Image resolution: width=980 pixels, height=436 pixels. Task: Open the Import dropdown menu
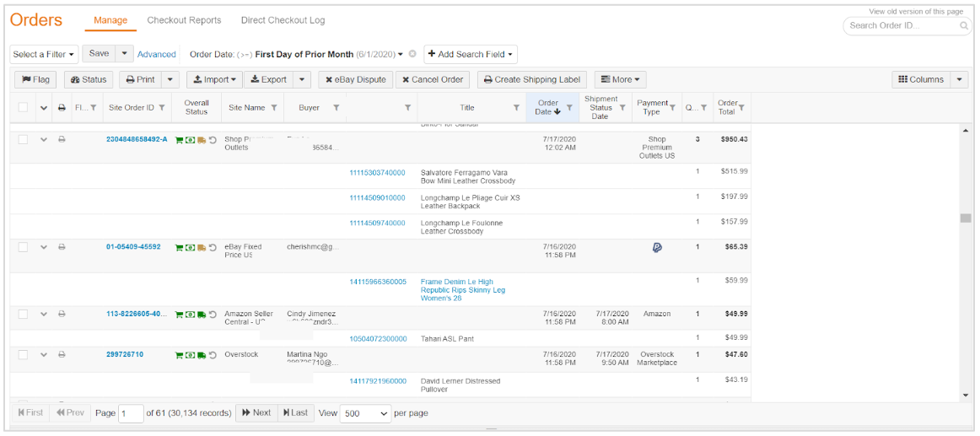click(x=214, y=79)
